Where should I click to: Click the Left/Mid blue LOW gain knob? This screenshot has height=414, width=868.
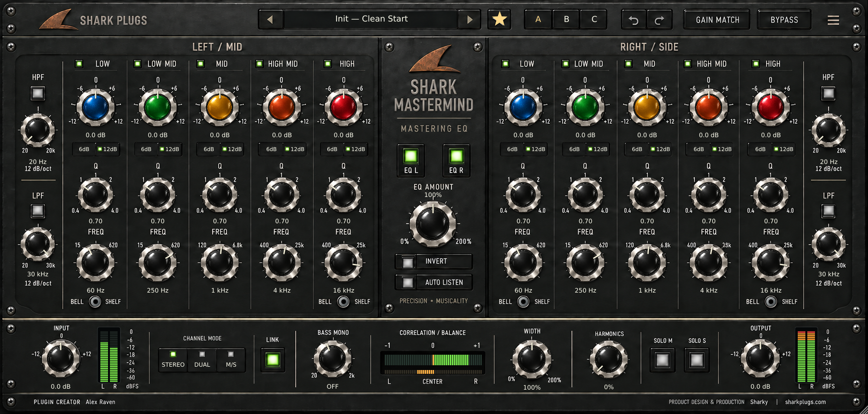[96, 107]
